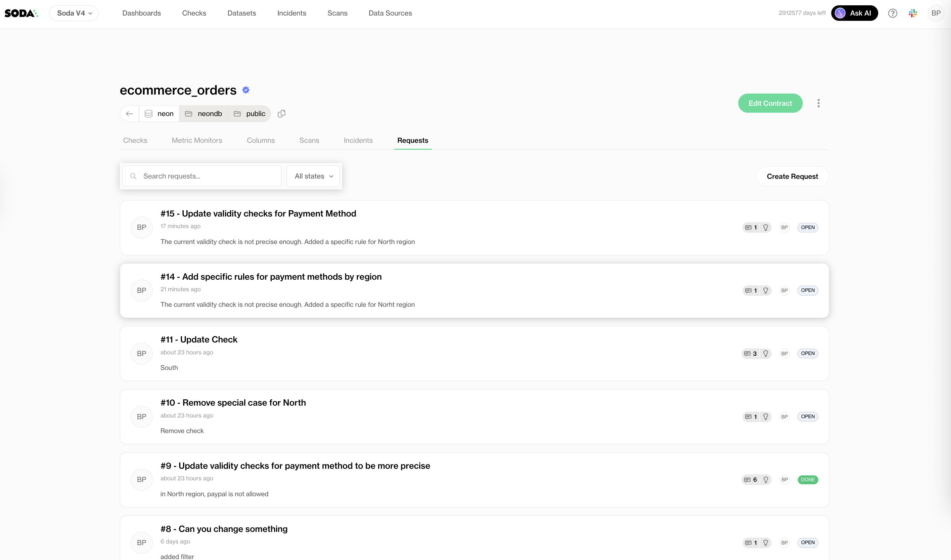This screenshot has height=560, width=951.
Task: Open request #14 about payment methods by region
Action: point(271,277)
